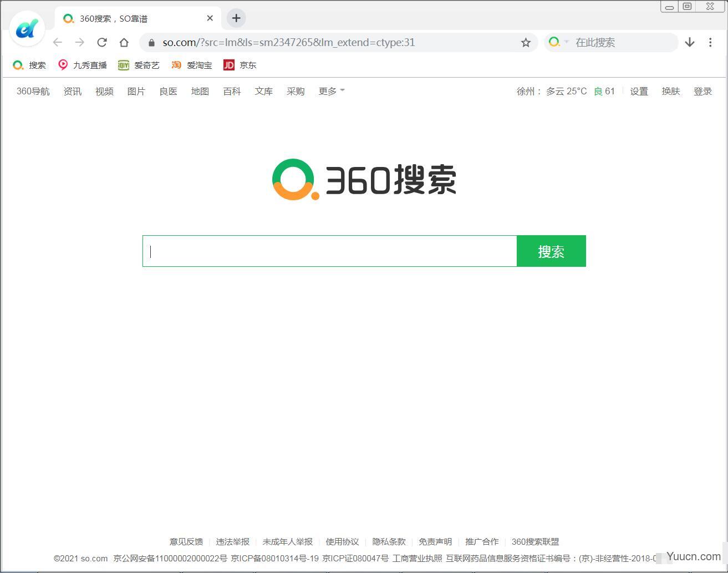Open the 视频 section

click(104, 91)
